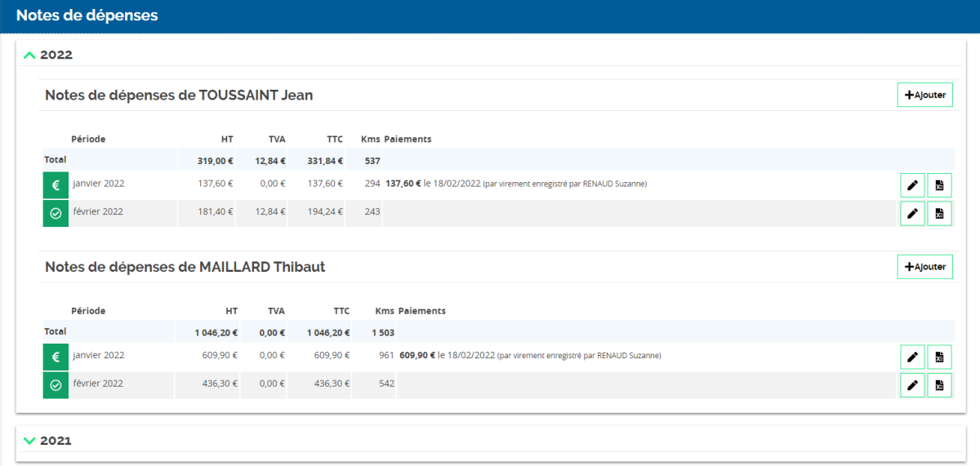Edit Toussaint's février 2022 expense note
The height and width of the screenshot is (466, 980).
pyautogui.click(x=912, y=213)
